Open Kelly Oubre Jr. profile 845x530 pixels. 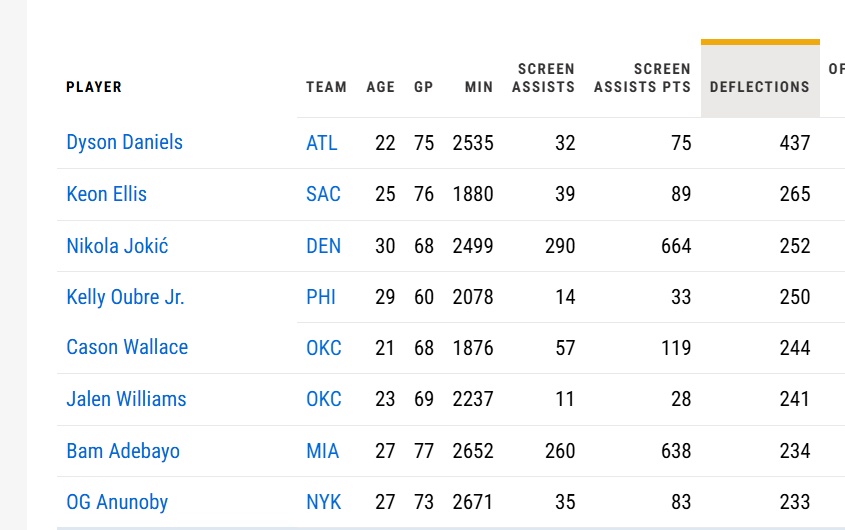125,297
